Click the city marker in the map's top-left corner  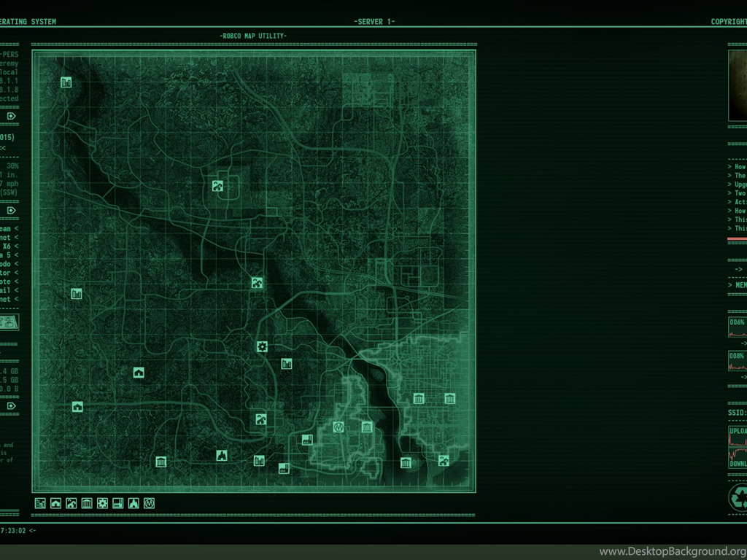[x=66, y=82]
